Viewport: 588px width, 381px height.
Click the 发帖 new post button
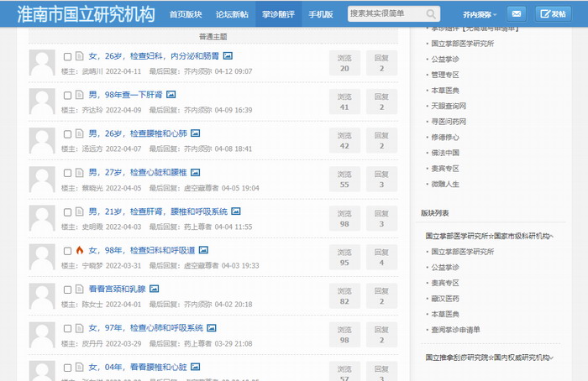553,14
